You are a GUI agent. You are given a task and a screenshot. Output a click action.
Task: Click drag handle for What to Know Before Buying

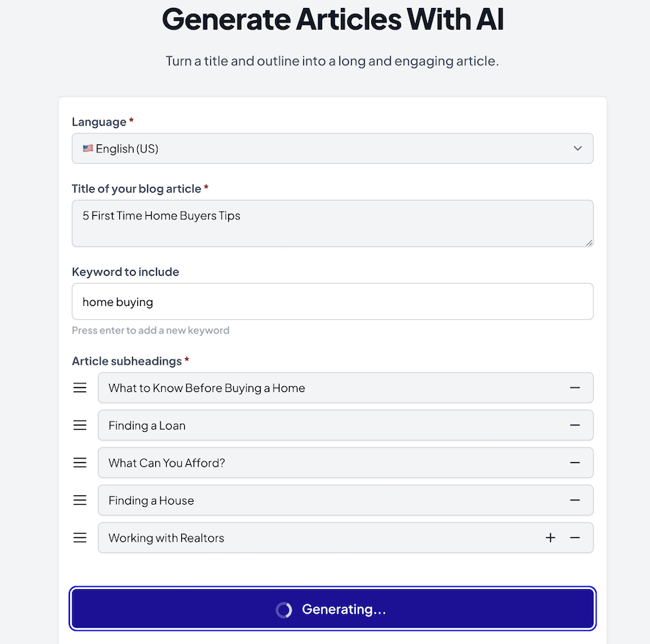[x=80, y=388]
